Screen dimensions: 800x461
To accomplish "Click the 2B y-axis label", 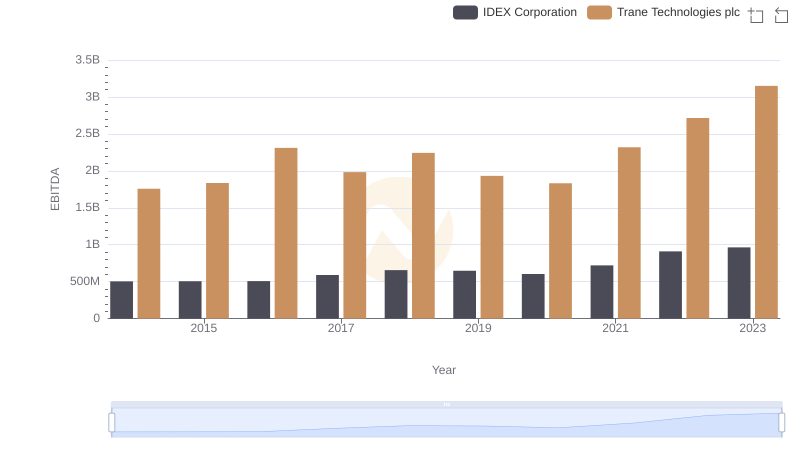I will (x=92, y=171).
